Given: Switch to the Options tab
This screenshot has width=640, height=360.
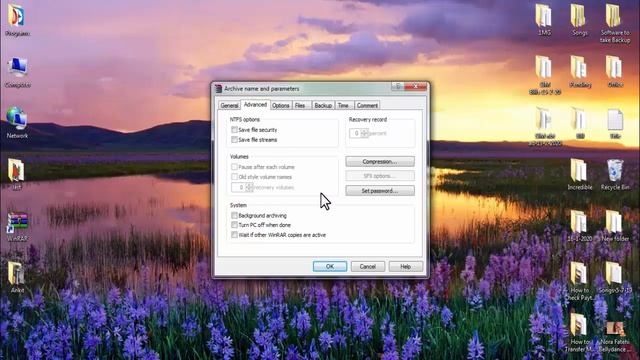Looking at the screenshot, I should 281,105.
